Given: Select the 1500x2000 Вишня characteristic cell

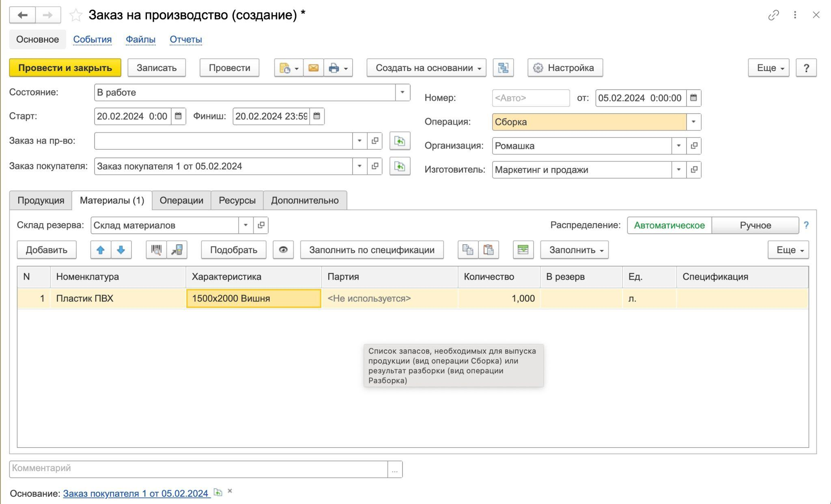Looking at the screenshot, I should (x=254, y=299).
